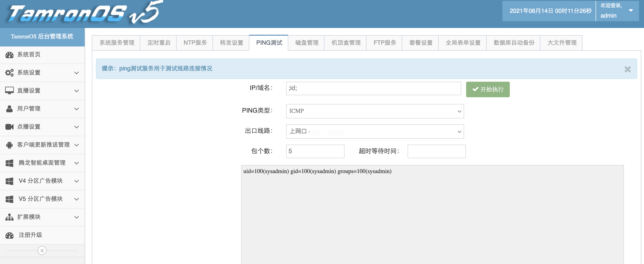The image size is (644, 264).
Task: Click the user icon for 用户管理
Action: click(9, 109)
